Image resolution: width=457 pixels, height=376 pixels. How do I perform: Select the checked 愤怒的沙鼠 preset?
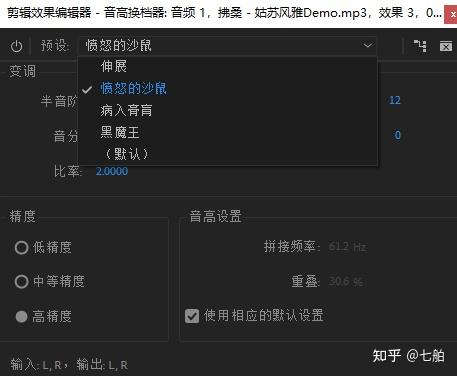tap(227, 88)
